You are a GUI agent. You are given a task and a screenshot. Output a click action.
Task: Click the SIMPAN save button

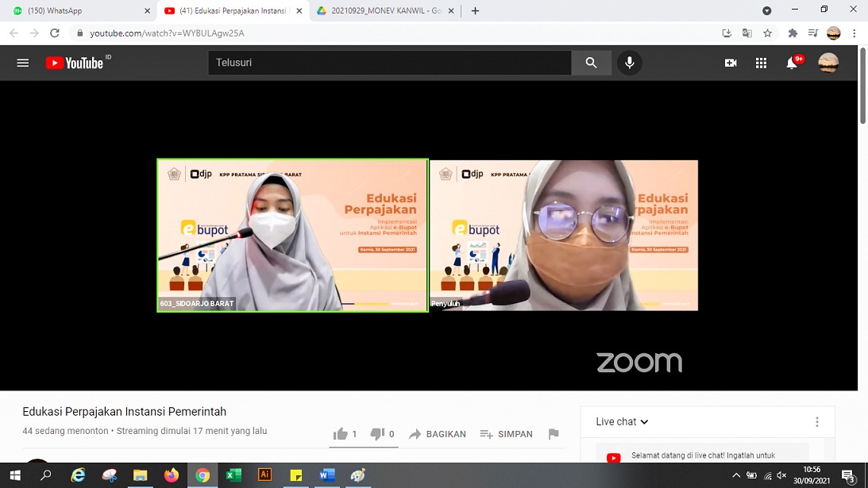pos(506,434)
